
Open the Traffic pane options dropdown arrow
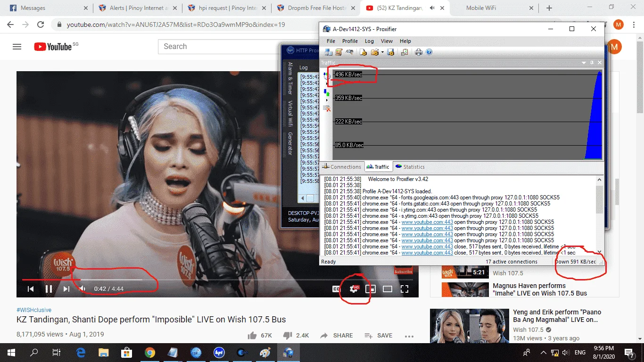click(585, 63)
